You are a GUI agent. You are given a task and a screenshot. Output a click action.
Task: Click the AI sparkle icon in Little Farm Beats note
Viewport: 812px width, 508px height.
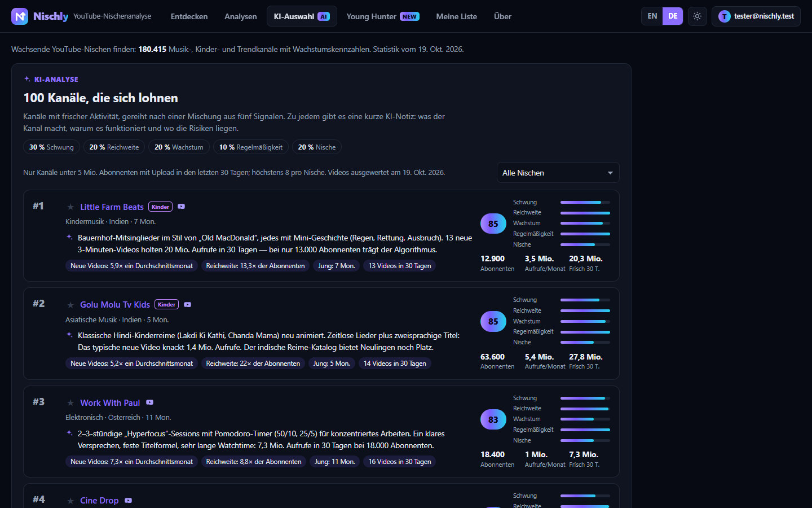(69, 237)
